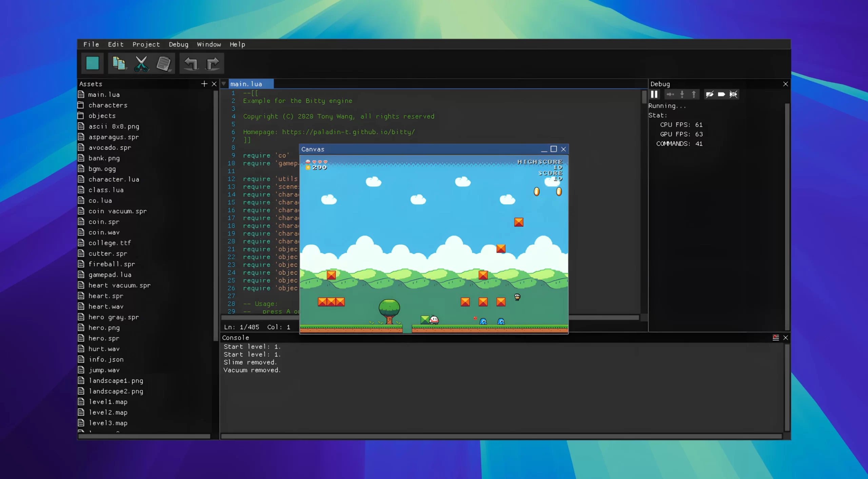Click the teal Stop button in toolbar
The width and height of the screenshot is (868, 479).
point(92,63)
